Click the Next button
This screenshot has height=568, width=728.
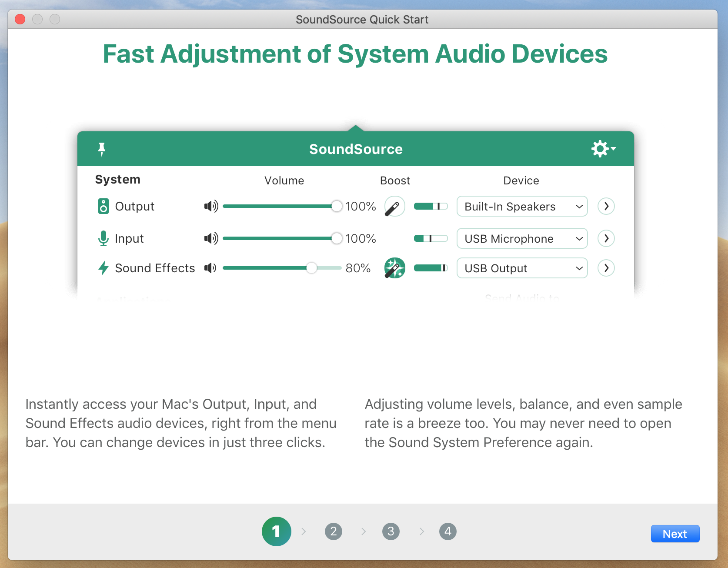675,534
